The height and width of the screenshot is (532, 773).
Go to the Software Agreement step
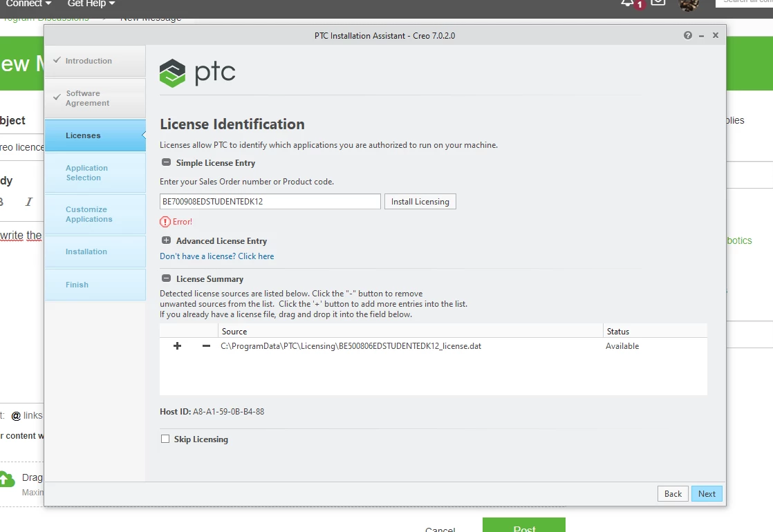[x=95, y=98]
